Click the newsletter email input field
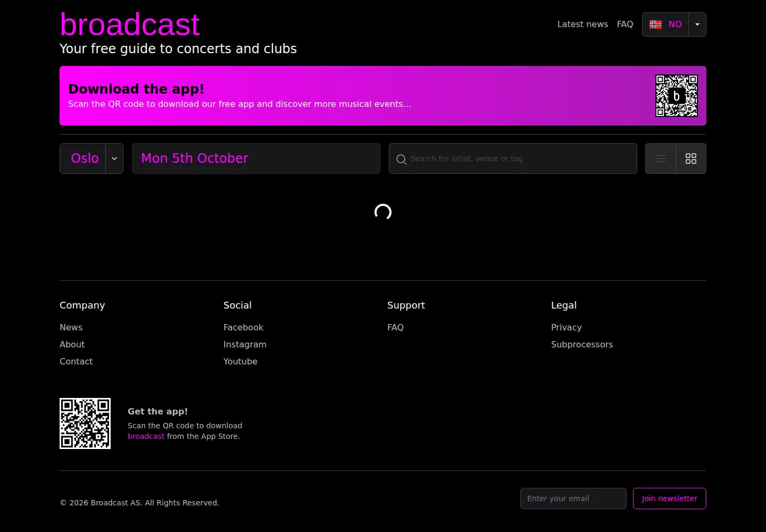 573,498
